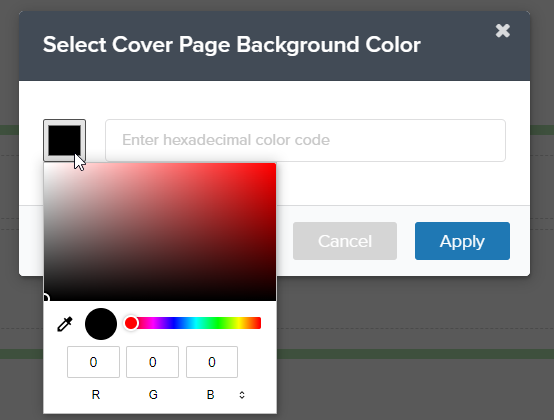Click the round black color preview circle
The width and height of the screenshot is (554, 420).
[101, 324]
